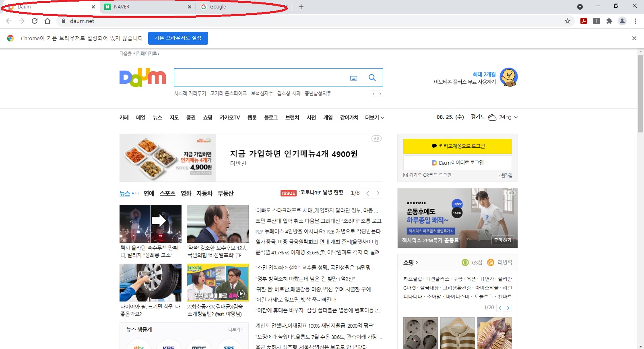Screen dimensions: 644x349
Task: Bookmark this page with the star icon
Action: [x=568, y=21]
